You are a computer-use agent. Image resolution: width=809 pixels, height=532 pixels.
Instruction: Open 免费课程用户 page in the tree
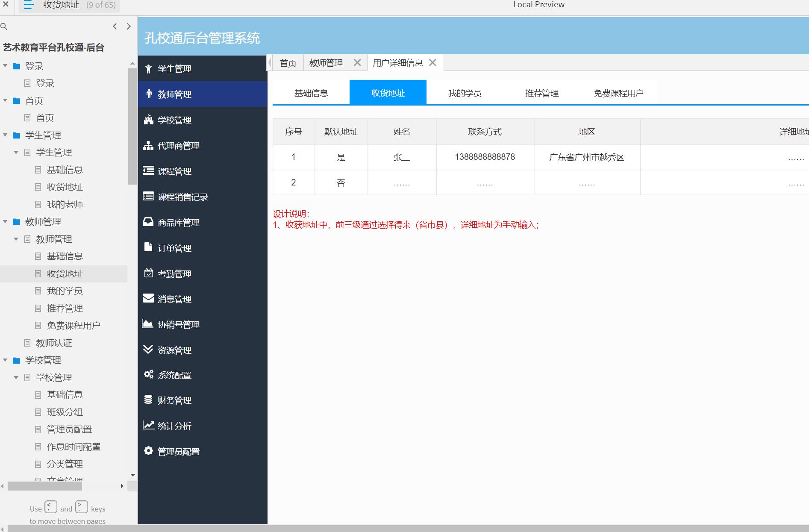[74, 326]
